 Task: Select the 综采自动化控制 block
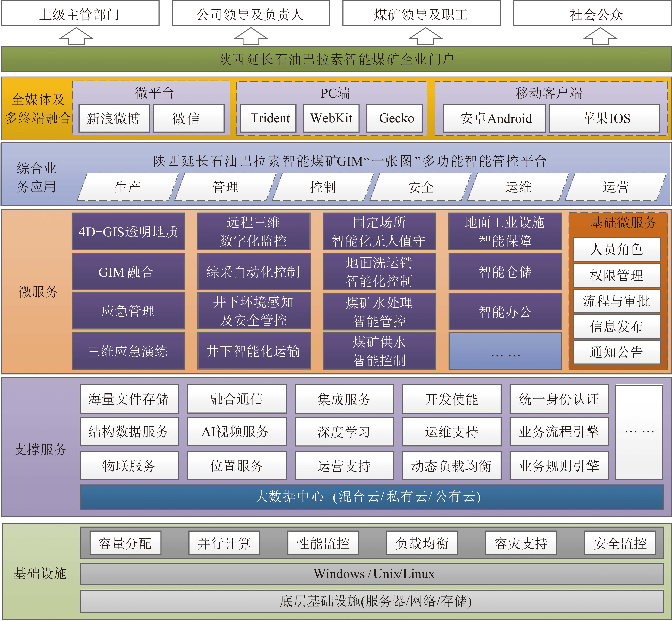[254, 271]
